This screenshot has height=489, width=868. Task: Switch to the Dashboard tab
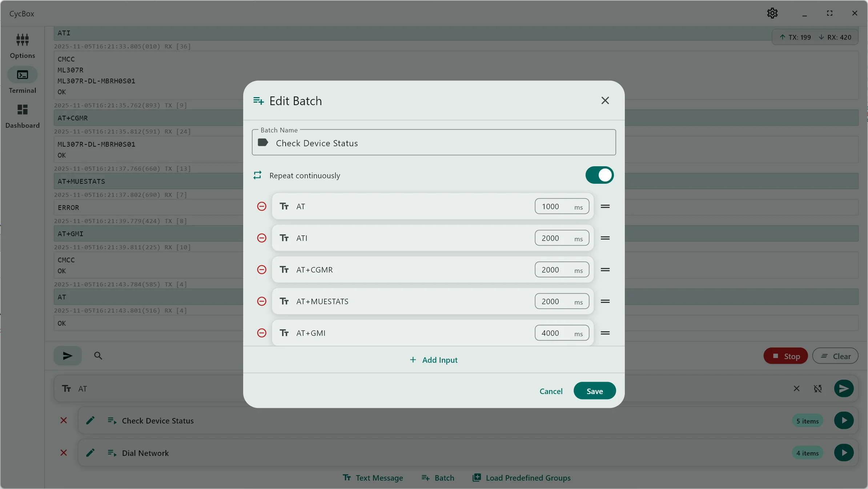[23, 116]
